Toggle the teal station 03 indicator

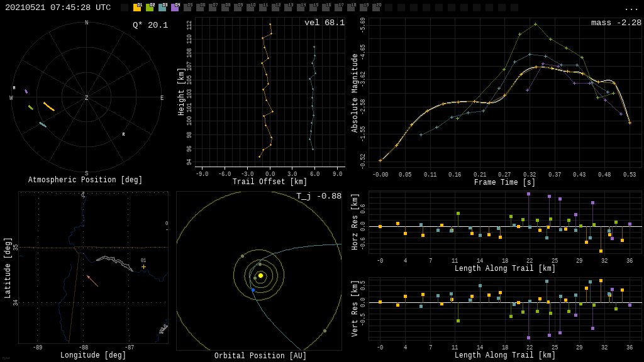pos(162,8)
